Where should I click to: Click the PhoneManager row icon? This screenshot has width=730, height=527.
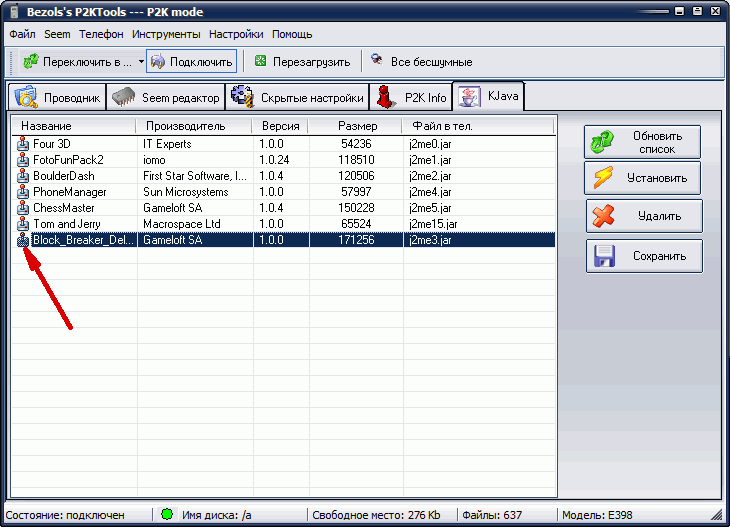22,192
